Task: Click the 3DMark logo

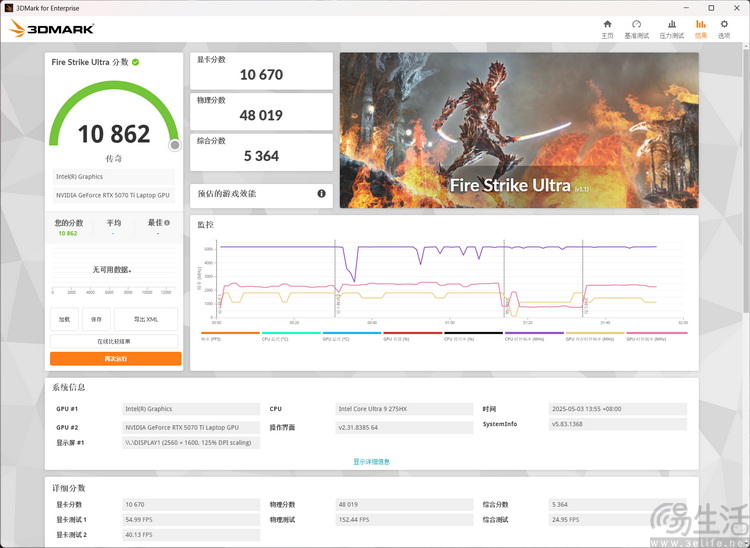Action: (x=51, y=28)
